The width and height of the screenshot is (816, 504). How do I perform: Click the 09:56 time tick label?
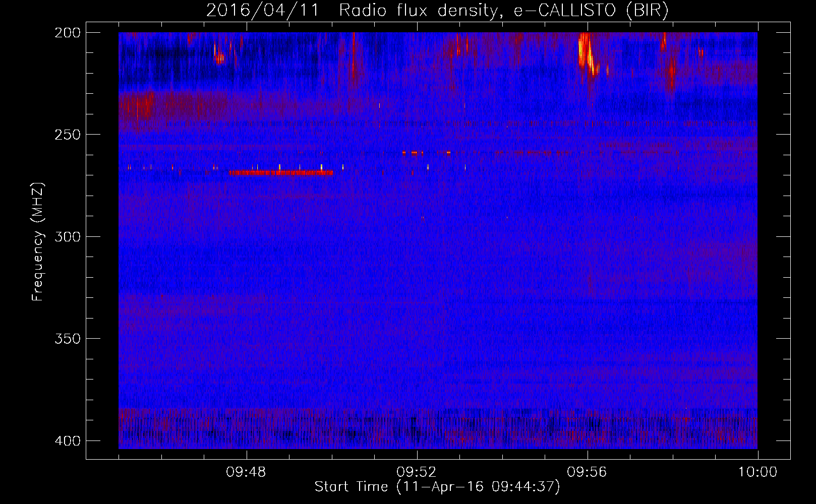pos(587,472)
